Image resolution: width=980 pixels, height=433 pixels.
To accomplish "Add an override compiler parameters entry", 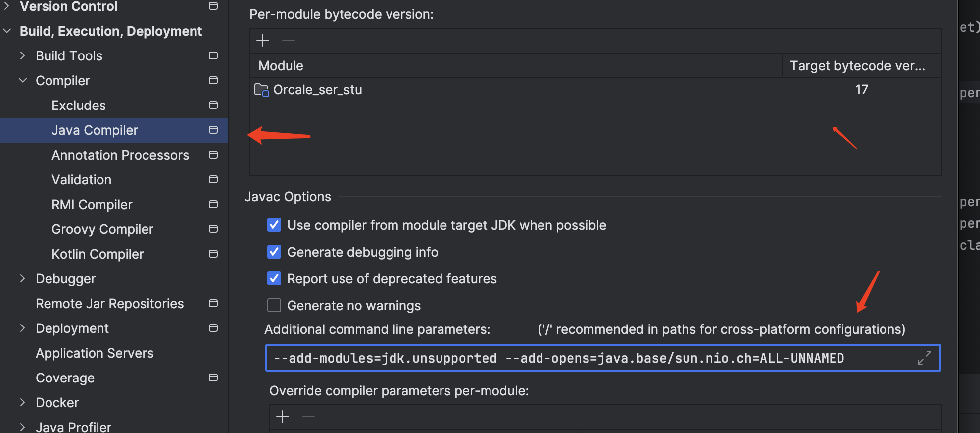I will pyautogui.click(x=283, y=417).
